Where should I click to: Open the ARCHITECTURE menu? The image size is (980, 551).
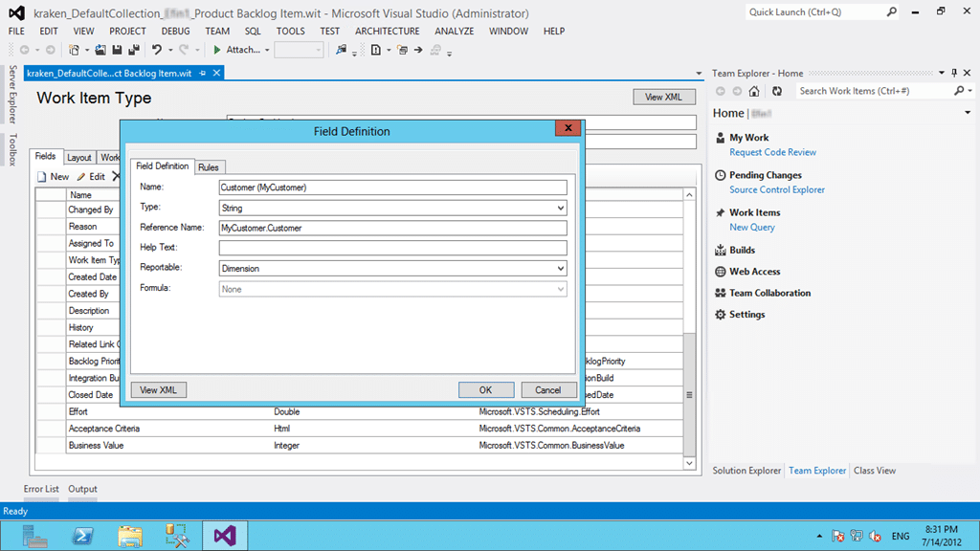tap(387, 32)
